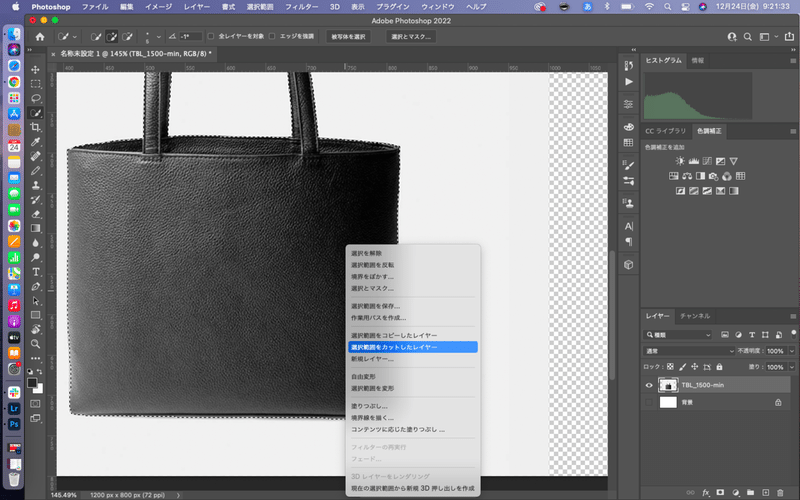Switch to the チャンネル tab

click(695, 316)
